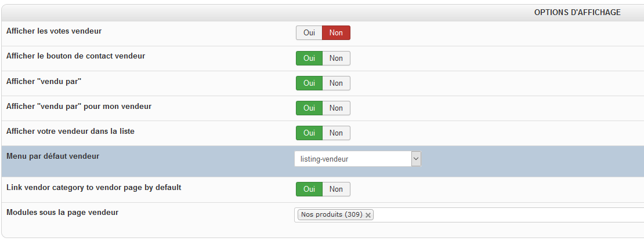Enable Oui for bouton de contact vendeur
This screenshot has width=644, height=241.
pyautogui.click(x=309, y=59)
